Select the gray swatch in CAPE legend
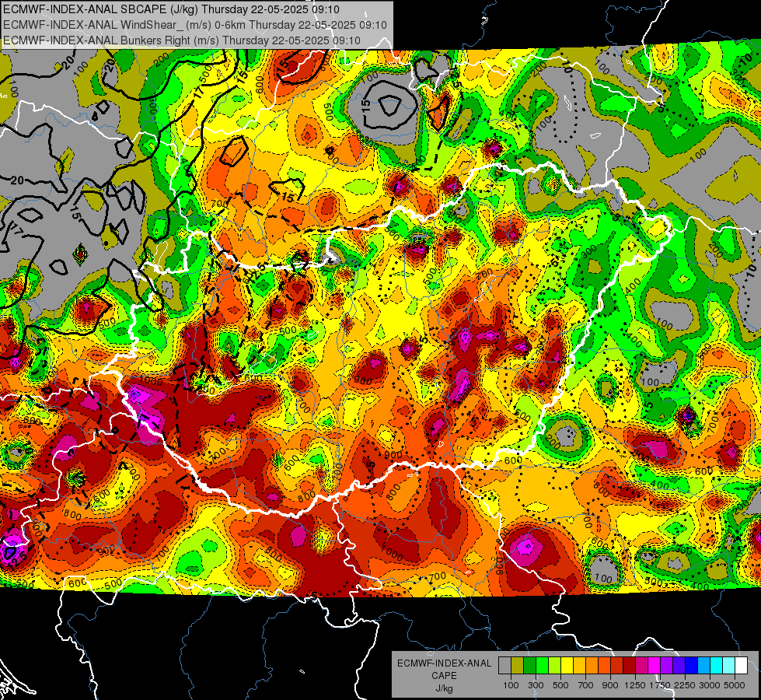This screenshot has height=700, width=761. point(504,666)
